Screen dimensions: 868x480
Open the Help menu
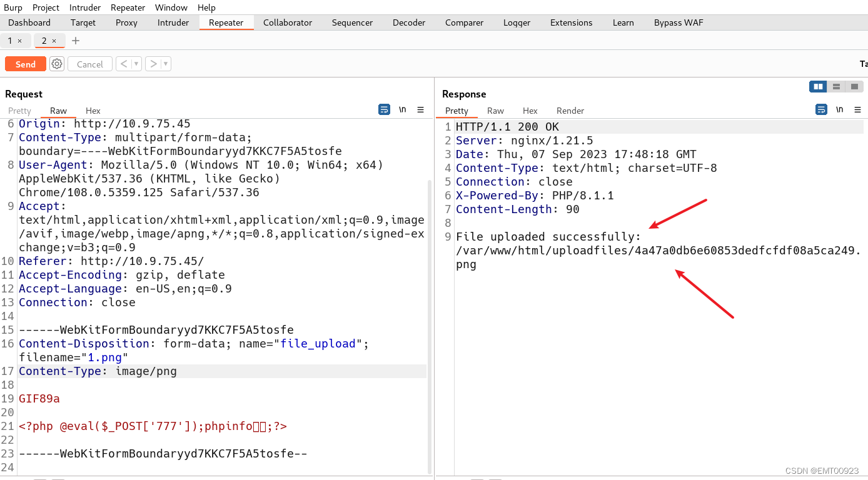[x=206, y=7]
